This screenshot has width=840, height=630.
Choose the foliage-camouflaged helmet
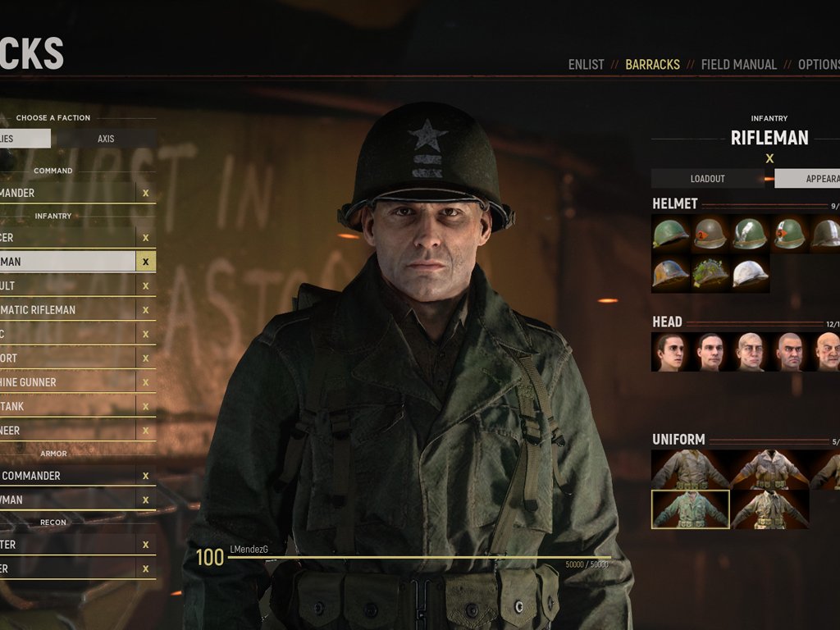click(x=710, y=273)
